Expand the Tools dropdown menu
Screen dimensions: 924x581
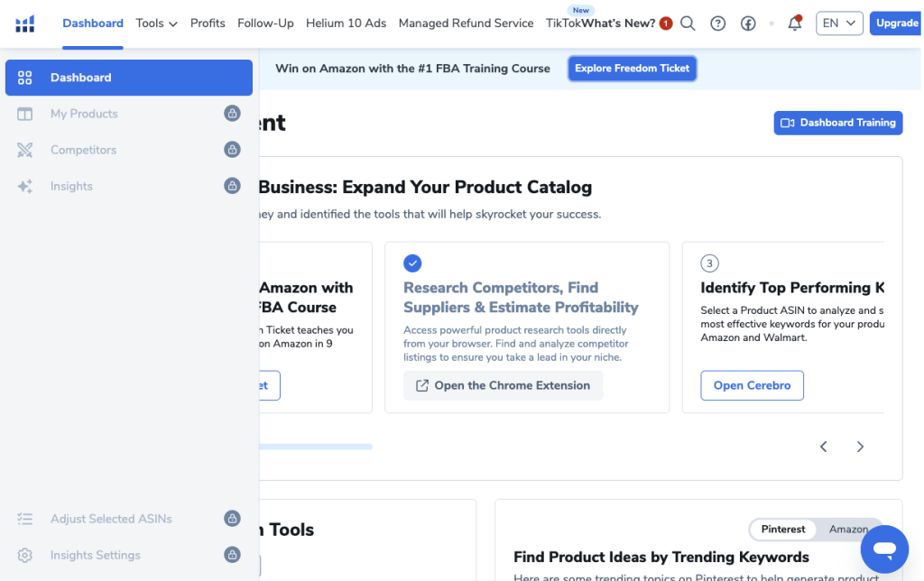coord(156,23)
